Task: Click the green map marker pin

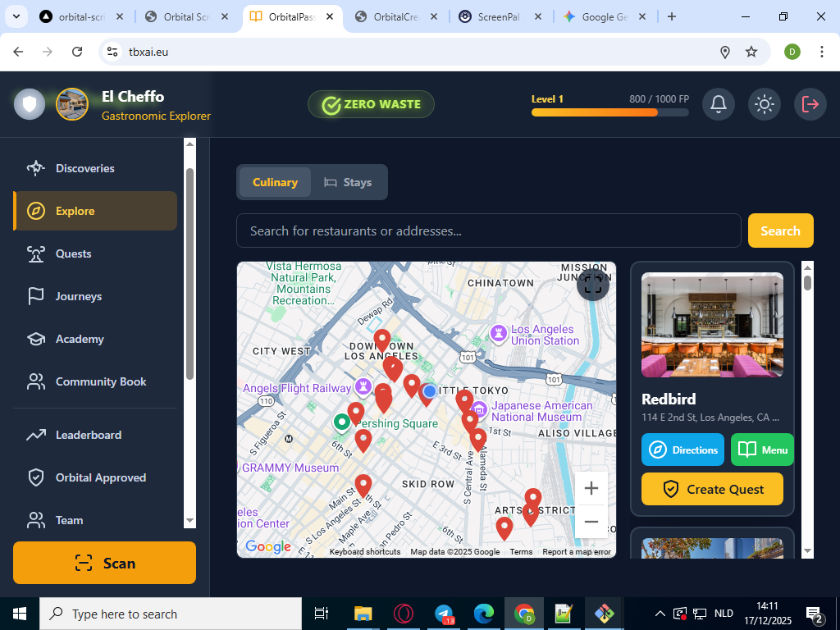Action: pyautogui.click(x=342, y=422)
